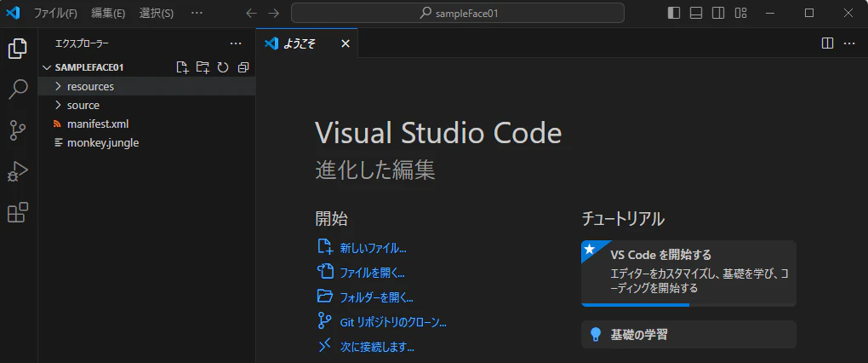Close the ようこそ tab
868x363 pixels.
[345, 43]
